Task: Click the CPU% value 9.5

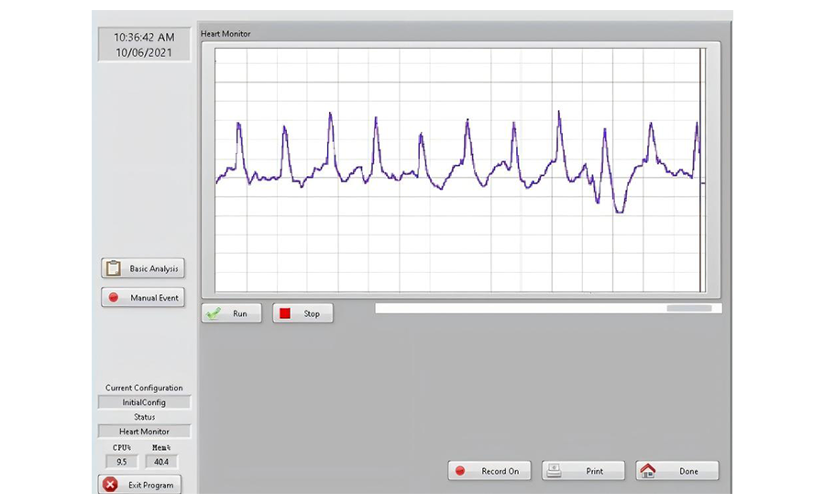Action: pyautogui.click(x=122, y=462)
